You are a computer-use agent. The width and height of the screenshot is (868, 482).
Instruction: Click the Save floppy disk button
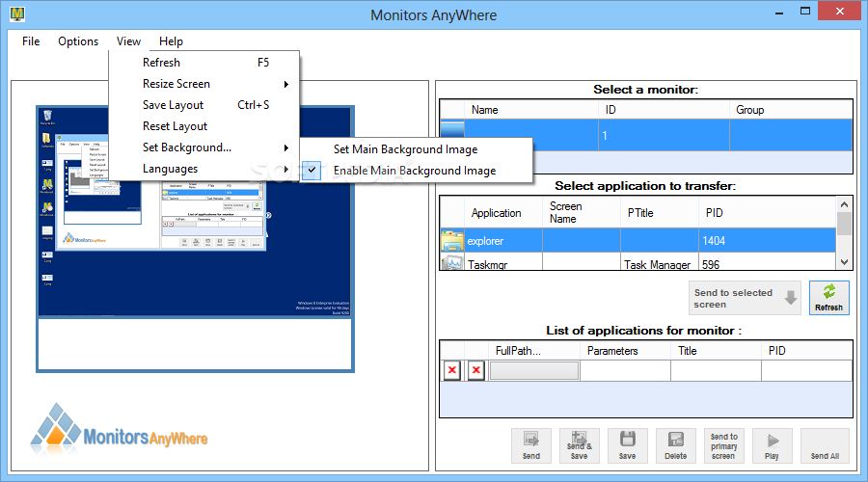(627, 445)
